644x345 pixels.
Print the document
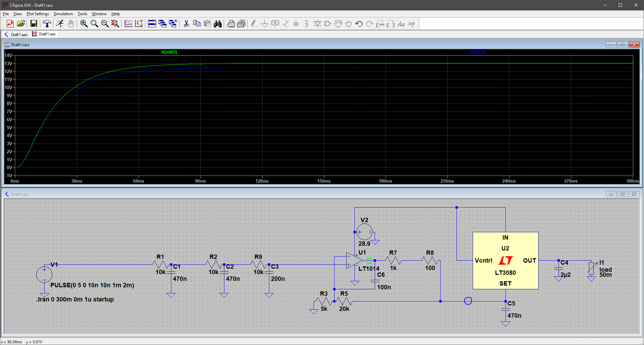[241, 24]
